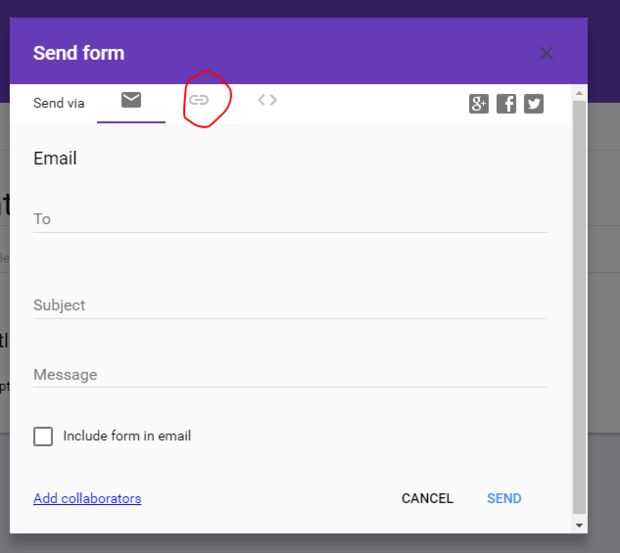Close the Send form dialog

pos(546,53)
